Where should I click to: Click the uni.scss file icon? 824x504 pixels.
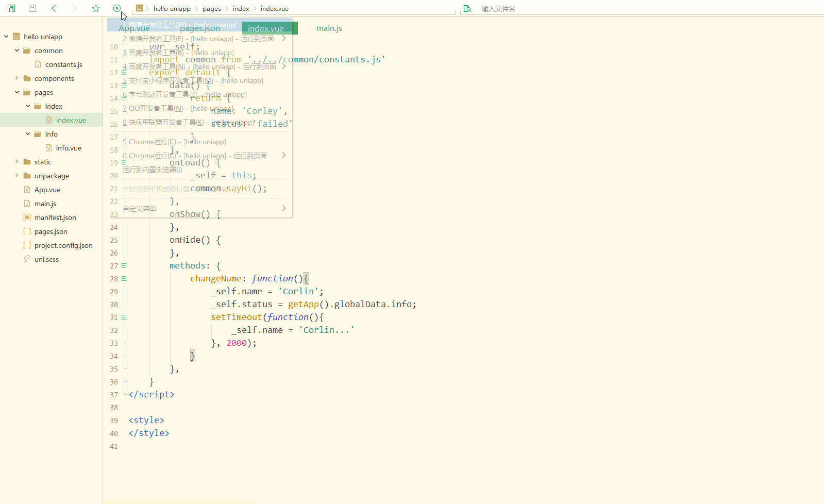27,259
